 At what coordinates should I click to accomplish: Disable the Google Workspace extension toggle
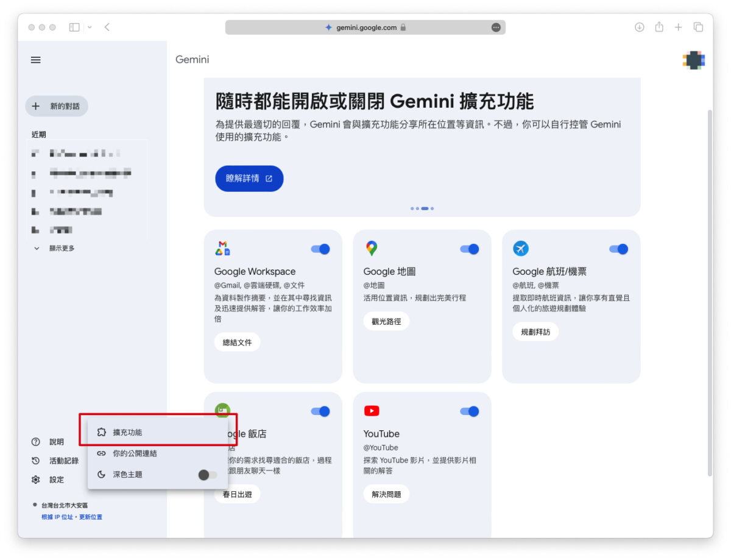(x=320, y=249)
